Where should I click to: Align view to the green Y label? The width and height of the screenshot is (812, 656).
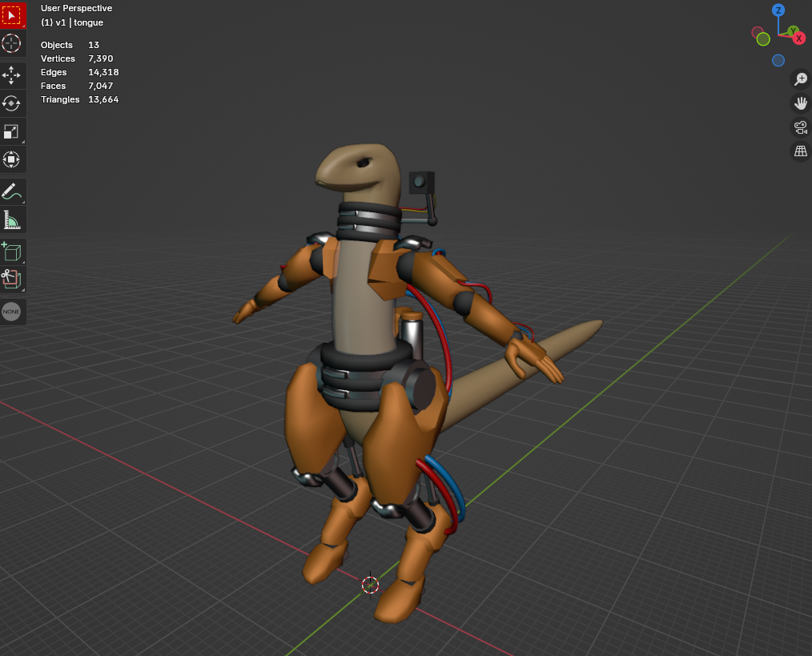pos(792,31)
